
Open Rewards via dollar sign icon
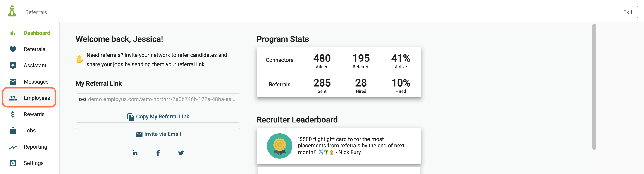coord(13,114)
